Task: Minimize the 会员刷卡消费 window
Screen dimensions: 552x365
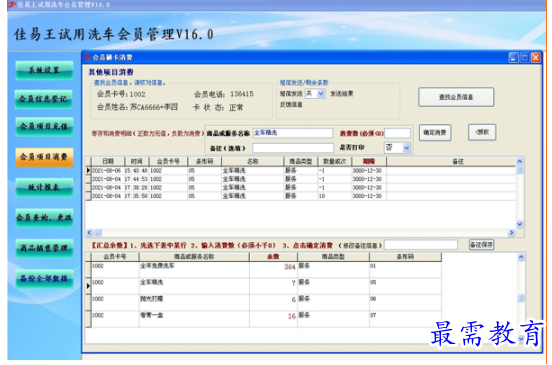Action: point(514,57)
